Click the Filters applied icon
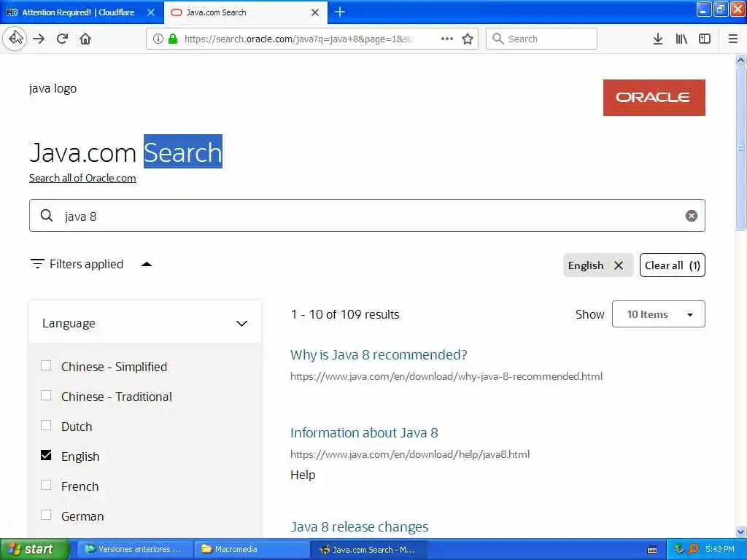747x560 pixels. [x=37, y=264]
